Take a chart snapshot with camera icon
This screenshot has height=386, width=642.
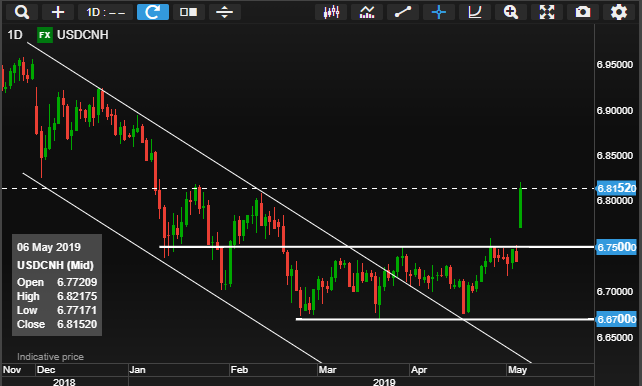[x=583, y=12]
